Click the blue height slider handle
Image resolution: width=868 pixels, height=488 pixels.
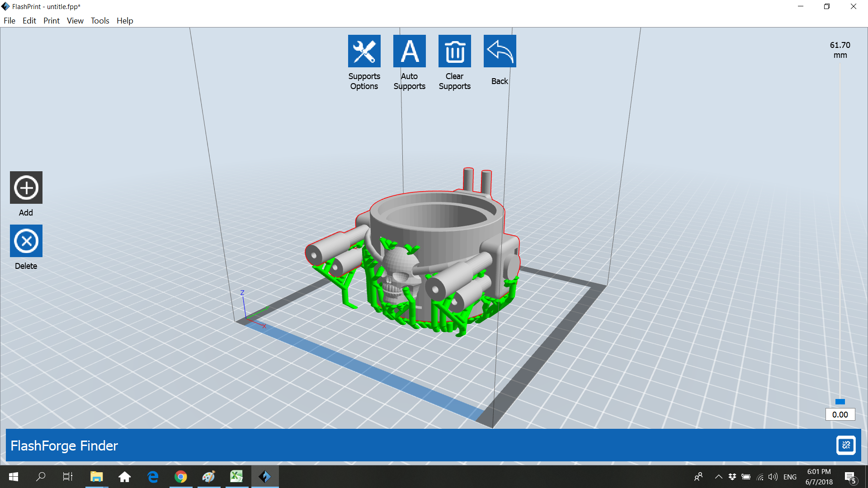pos(840,402)
